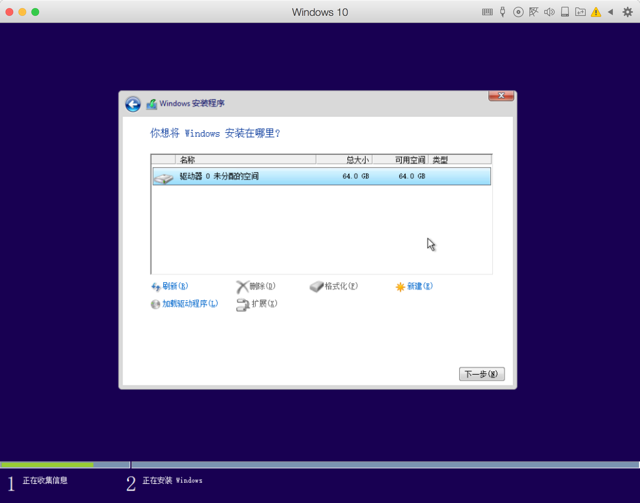Viewport: 640px width, 503px height.
Task: Click the USB device icon in titlebar
Action: tap(502, 12)
